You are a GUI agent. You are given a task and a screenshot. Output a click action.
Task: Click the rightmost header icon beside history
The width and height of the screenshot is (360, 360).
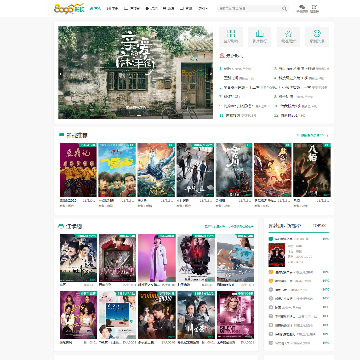(x=314, y=9)
